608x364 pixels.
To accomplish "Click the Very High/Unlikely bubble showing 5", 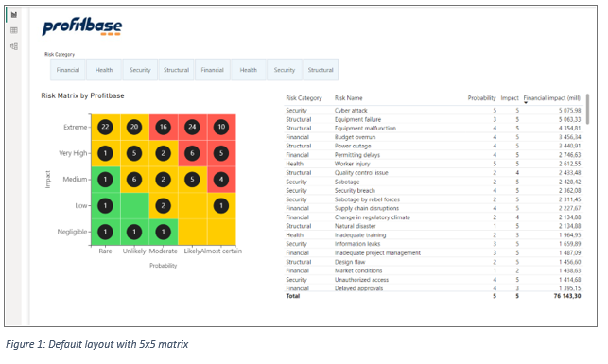I will click(134, 153).
